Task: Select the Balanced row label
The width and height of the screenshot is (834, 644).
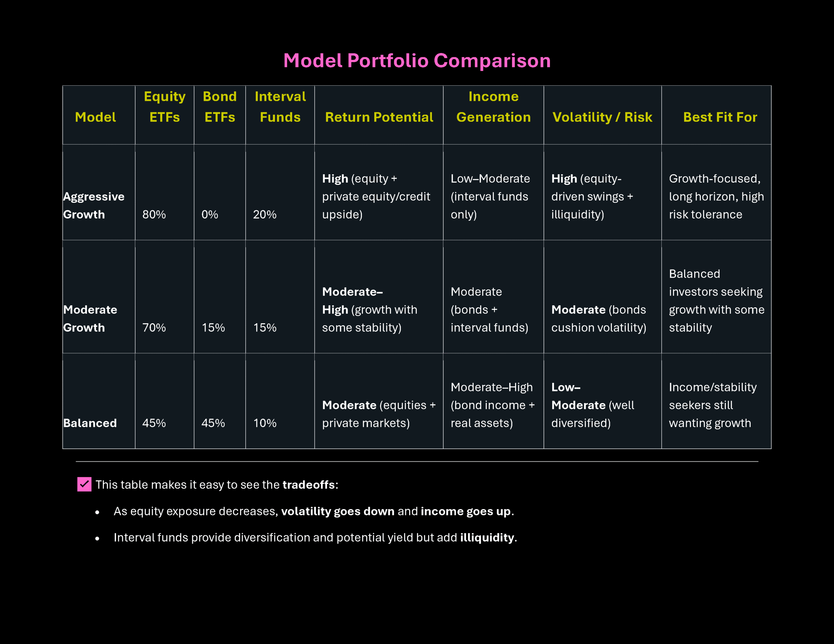Action: tap(90, 423)
